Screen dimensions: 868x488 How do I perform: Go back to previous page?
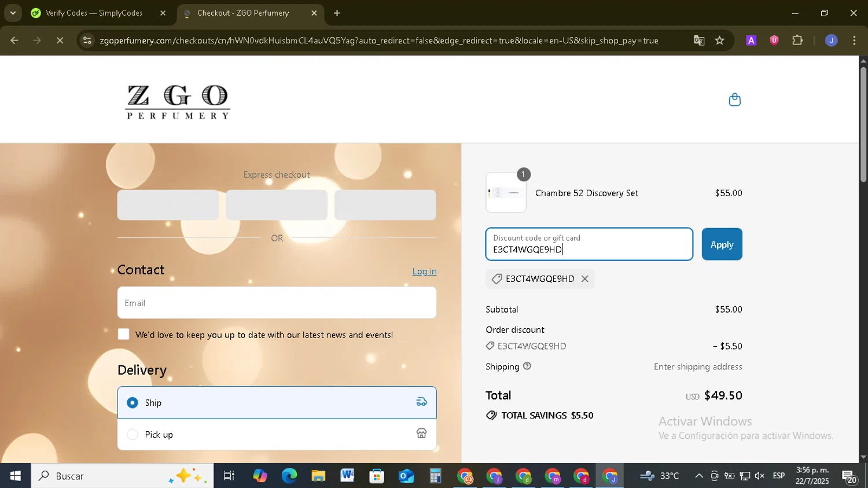[14, 41]
